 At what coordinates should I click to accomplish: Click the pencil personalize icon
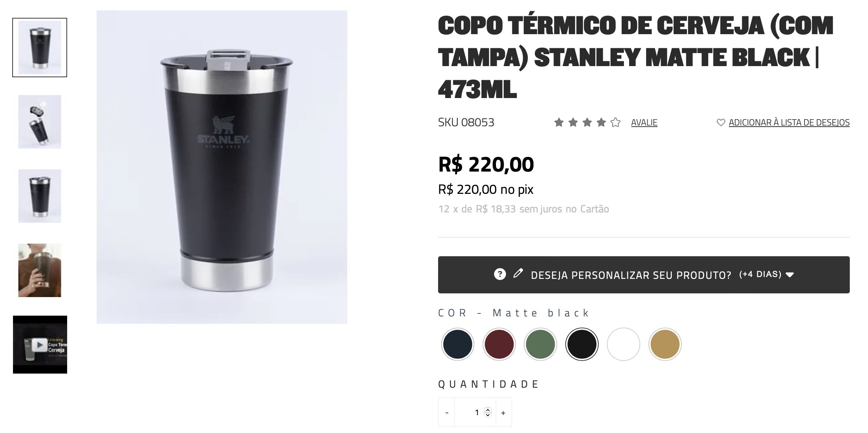tap(518, 274)
